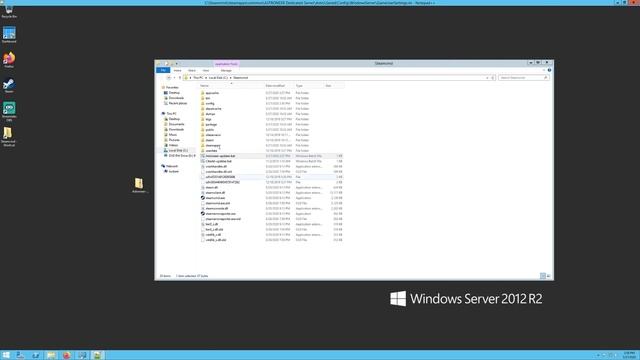Screen dimensions: 640x360
Task: Open the Steamcmd shortcut folder on desktop
Action: pyautogui.click(x=9, y=136)
